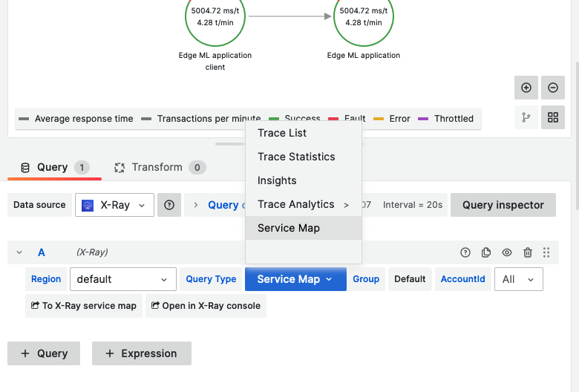
Task: Switch to the Transform tab
Action: 160,167
